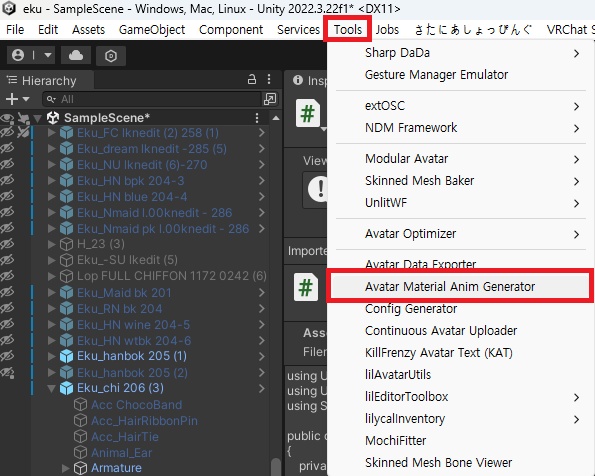Click the C# script icon at top of Inspector
This screenshot has width=595, height=476.
307,113
